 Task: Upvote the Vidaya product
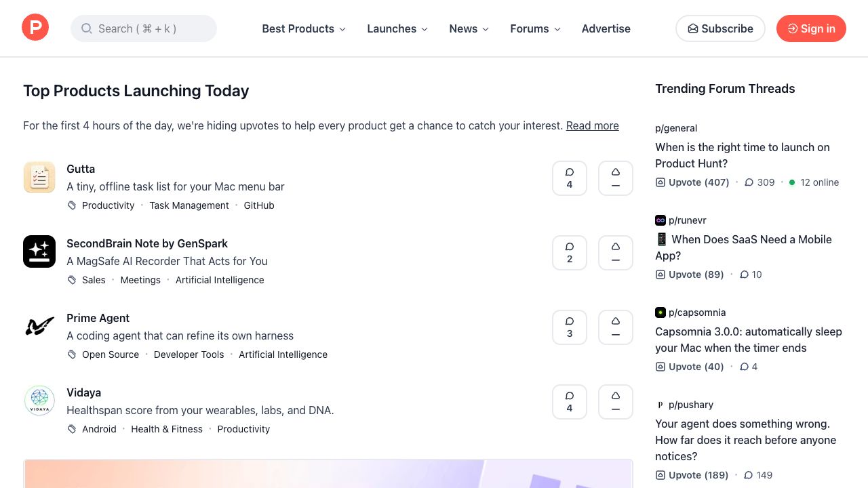616,402
